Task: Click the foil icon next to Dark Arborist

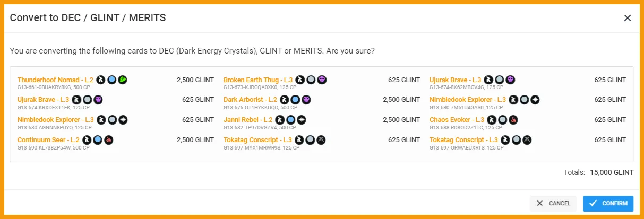Action: click(284, 100)
